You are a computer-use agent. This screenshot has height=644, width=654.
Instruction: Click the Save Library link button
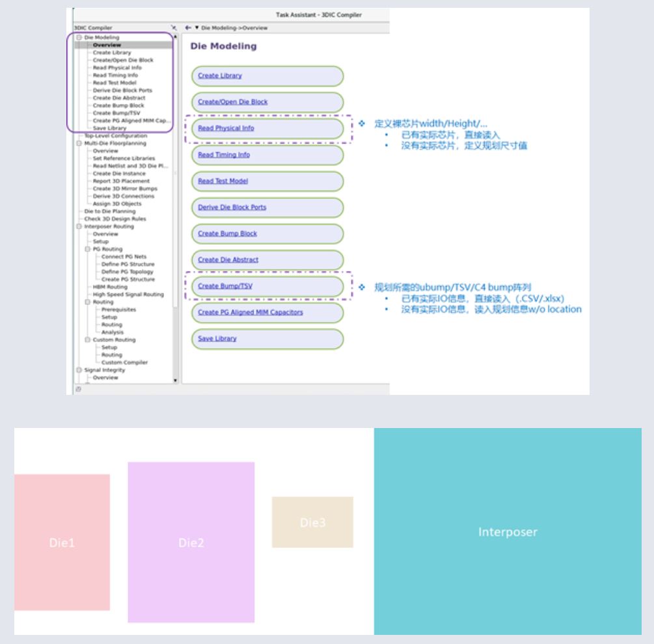(x=217, y=339)
